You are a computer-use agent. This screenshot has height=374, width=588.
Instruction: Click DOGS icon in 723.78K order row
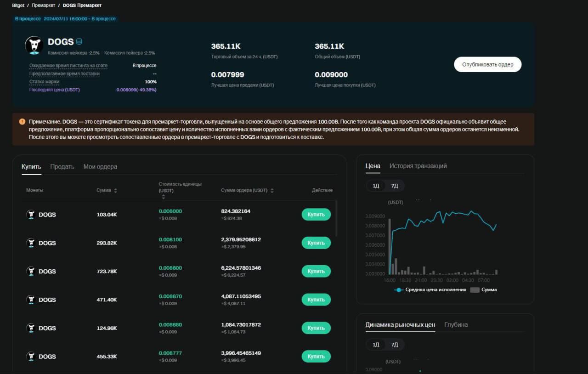point(31,272)
